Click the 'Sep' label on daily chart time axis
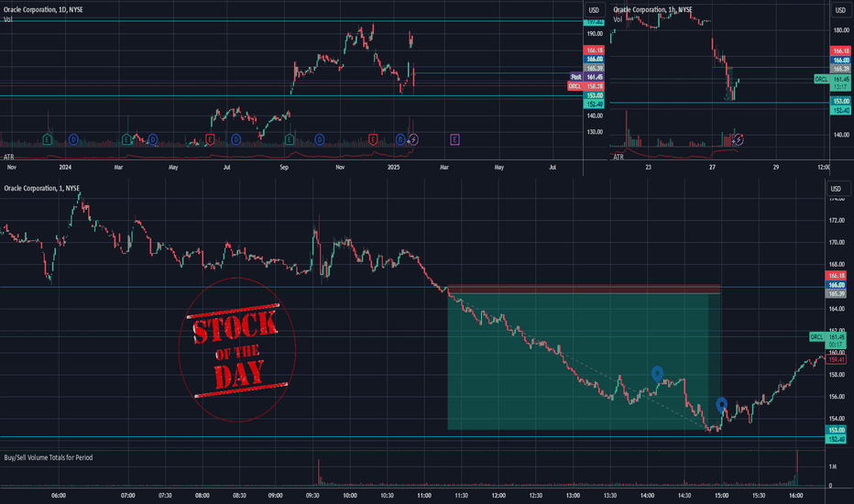854x504 pixels. click(284, 168)
